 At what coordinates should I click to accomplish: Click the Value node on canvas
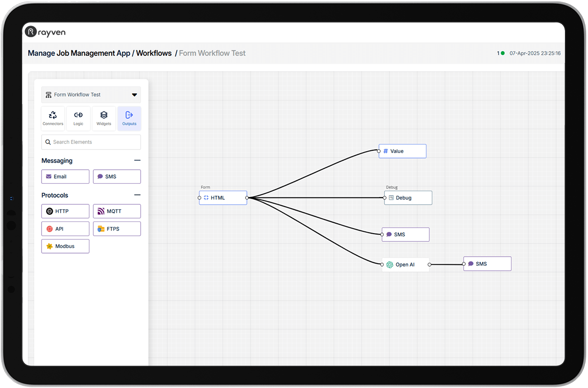403,151
